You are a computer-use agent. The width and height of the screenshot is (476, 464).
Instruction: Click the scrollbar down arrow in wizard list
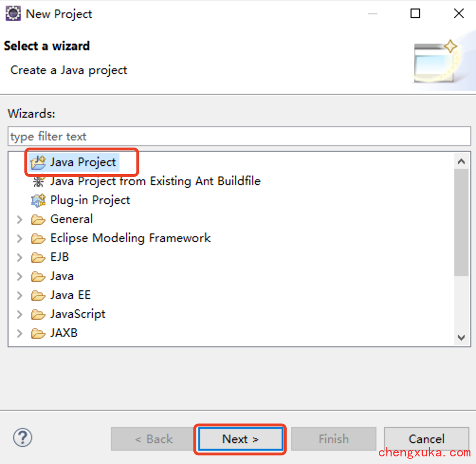461,338
